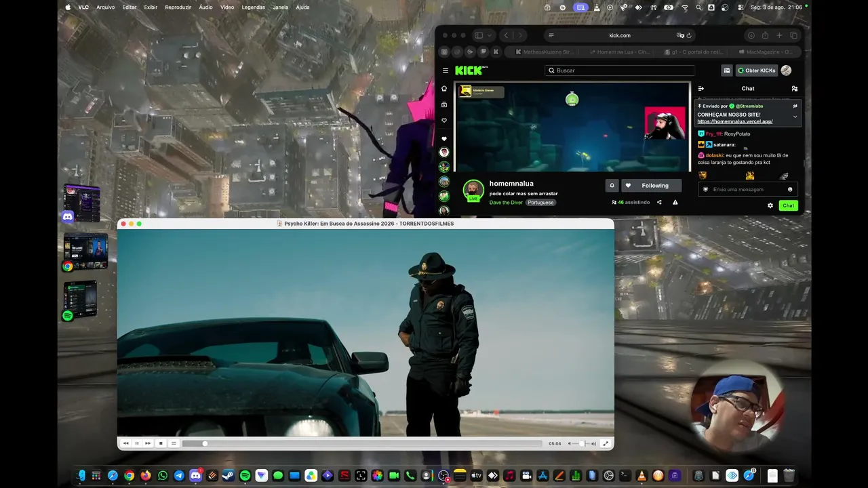Open the Safari sidebar dropdown arrow

pos(488,35)
